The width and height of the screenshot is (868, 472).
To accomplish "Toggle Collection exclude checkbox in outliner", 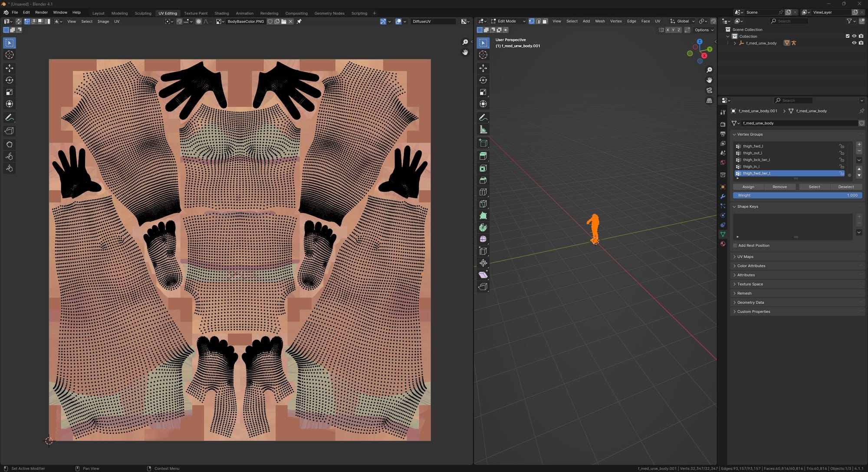I will tap(847, 36).
